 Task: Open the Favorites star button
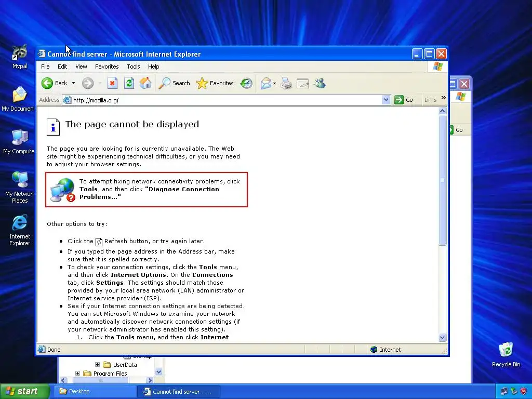[215, 83]
